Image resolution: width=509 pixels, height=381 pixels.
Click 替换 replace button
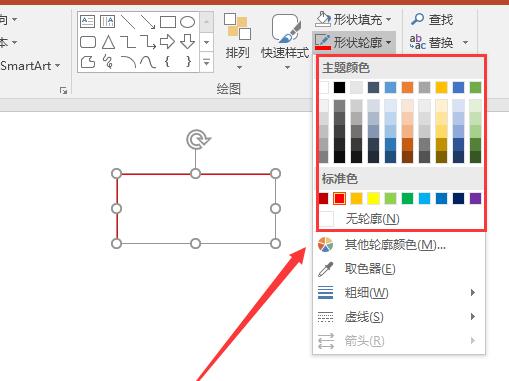coord(431,43)
